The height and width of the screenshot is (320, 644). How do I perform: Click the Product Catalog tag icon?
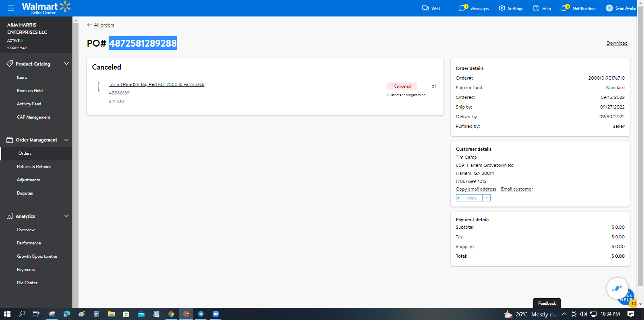pos(10,64)
